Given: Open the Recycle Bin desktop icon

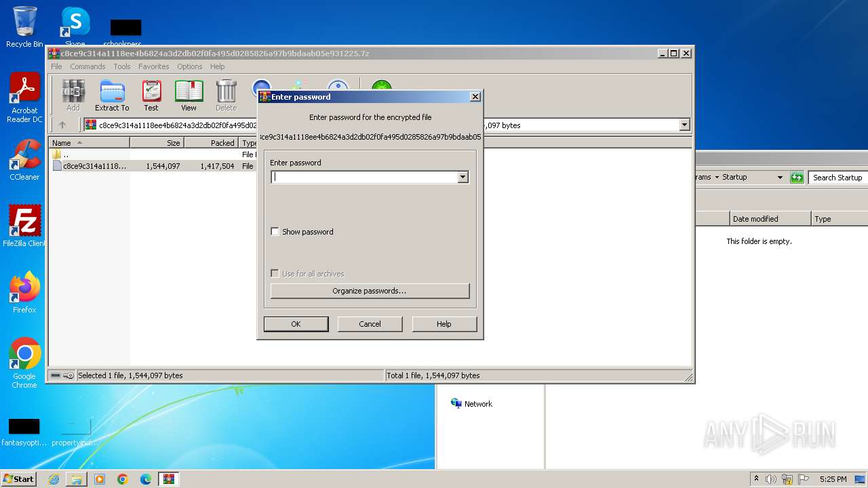Looking at the screenshot, I should 24,27.
